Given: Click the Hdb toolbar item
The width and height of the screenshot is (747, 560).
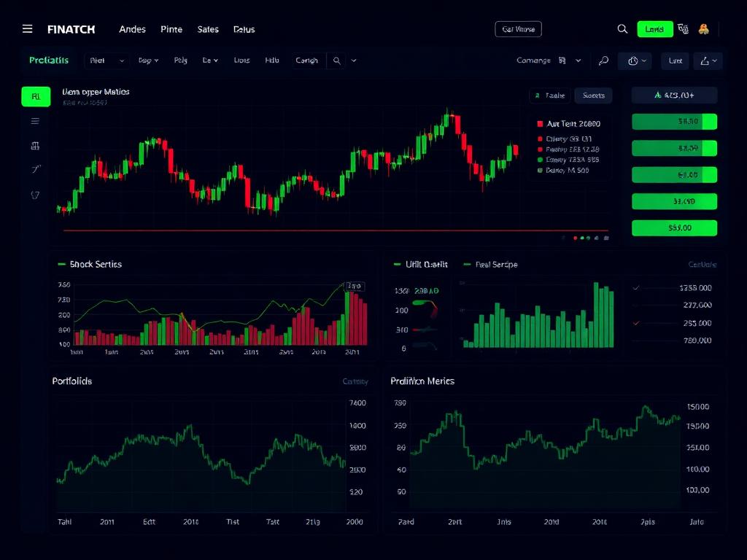Looking at the screenshot, I should tap(271, 61).
